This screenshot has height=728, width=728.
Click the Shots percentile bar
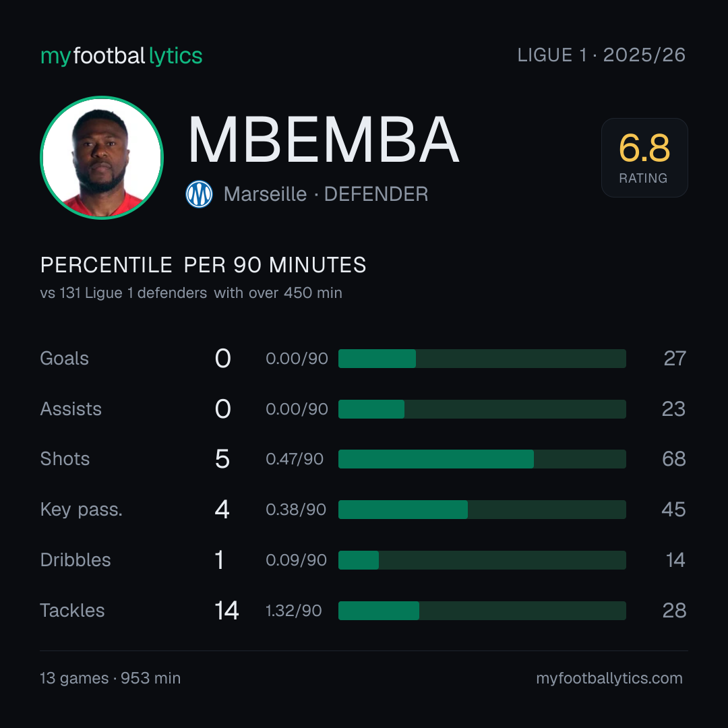[x=482, y=459]
